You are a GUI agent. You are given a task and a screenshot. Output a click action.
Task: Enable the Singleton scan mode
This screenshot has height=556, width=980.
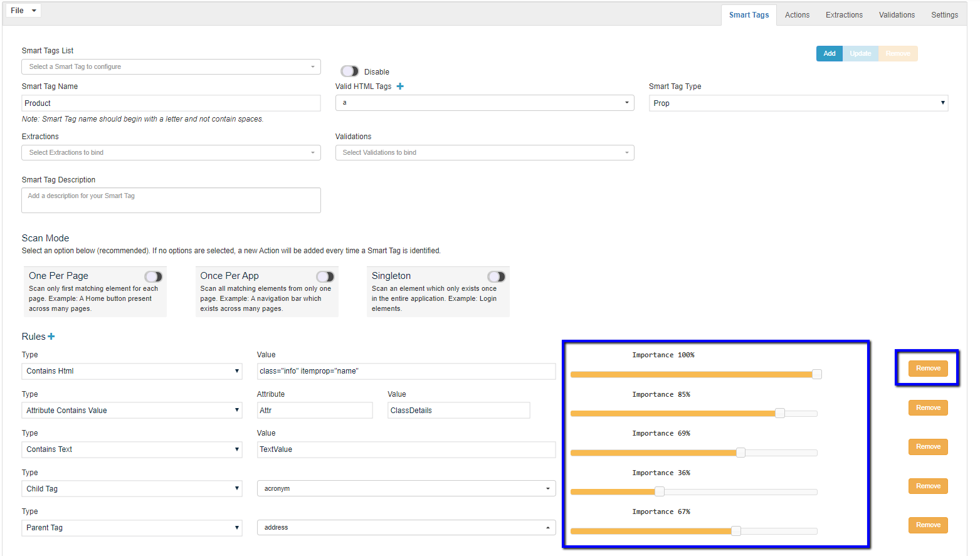pyautogui.click(x=497, y=276)
